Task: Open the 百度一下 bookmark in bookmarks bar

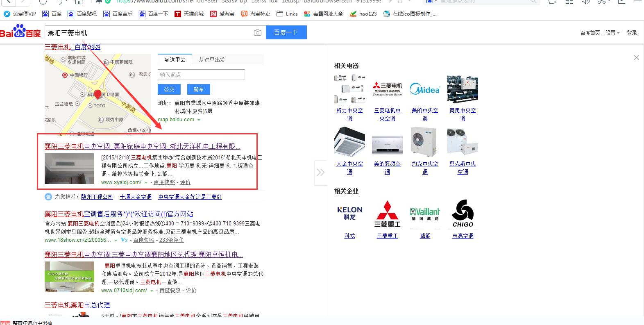Action: pyautogui.click(x=154, y=14)
